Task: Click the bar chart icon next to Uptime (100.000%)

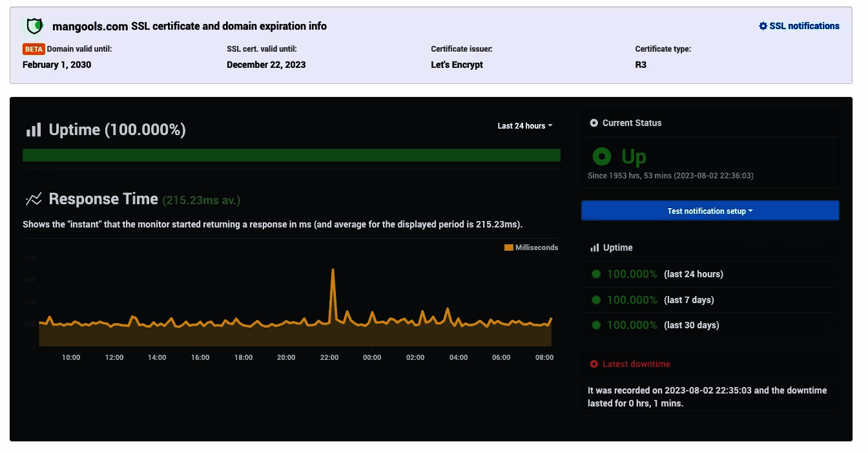Action: (x=34, y=129)
